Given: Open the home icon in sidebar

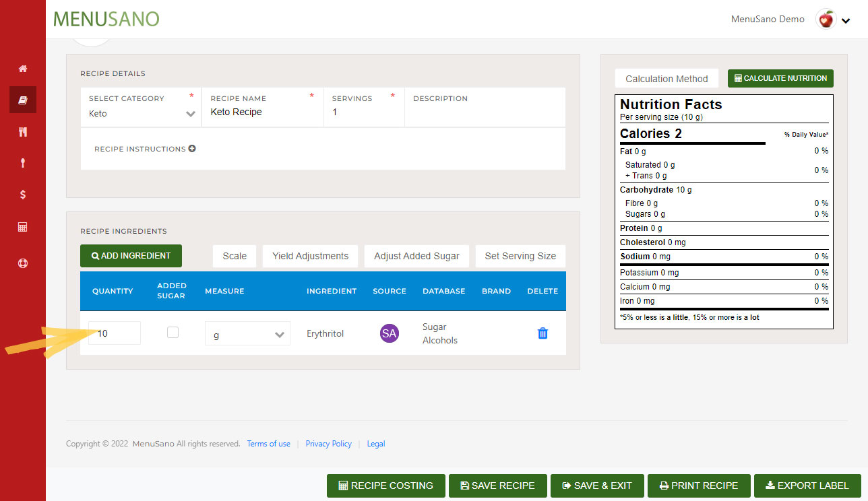Looking at the screenshot, I should click(23, 69).
